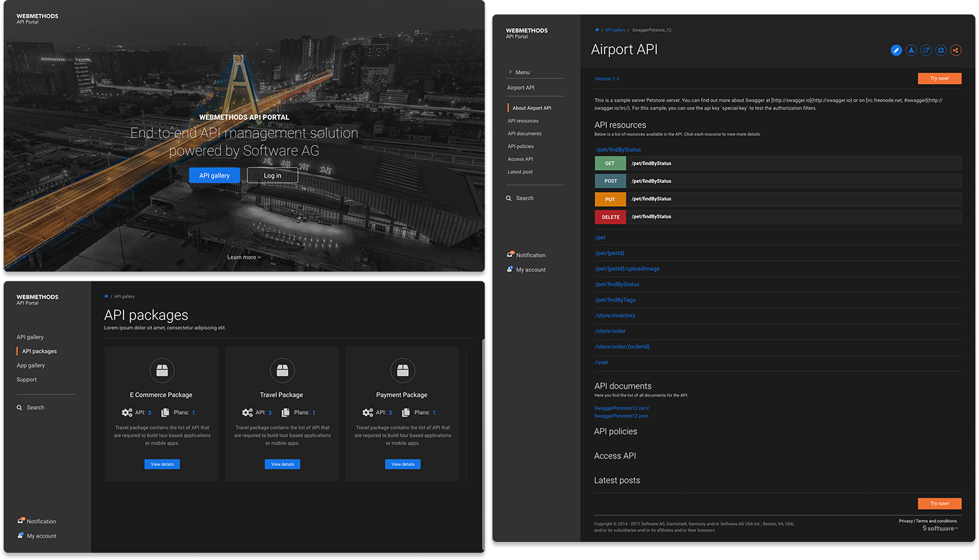979x560 pixels.
Task: Open Access API in Airport API side menu
Action: click(x=520, y=160)
